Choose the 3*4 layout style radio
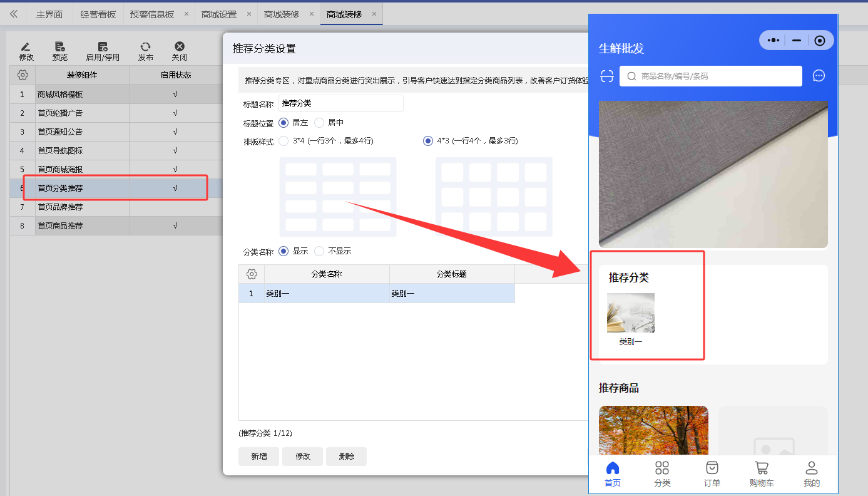Image resolution: width=868 pixels, height=496 pixels. tap(283, 141)
